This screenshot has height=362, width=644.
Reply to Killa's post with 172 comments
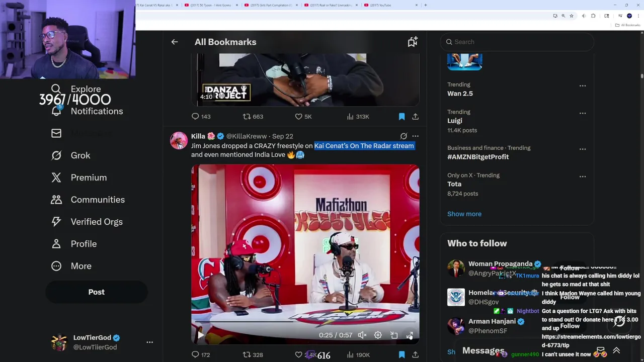195,355
